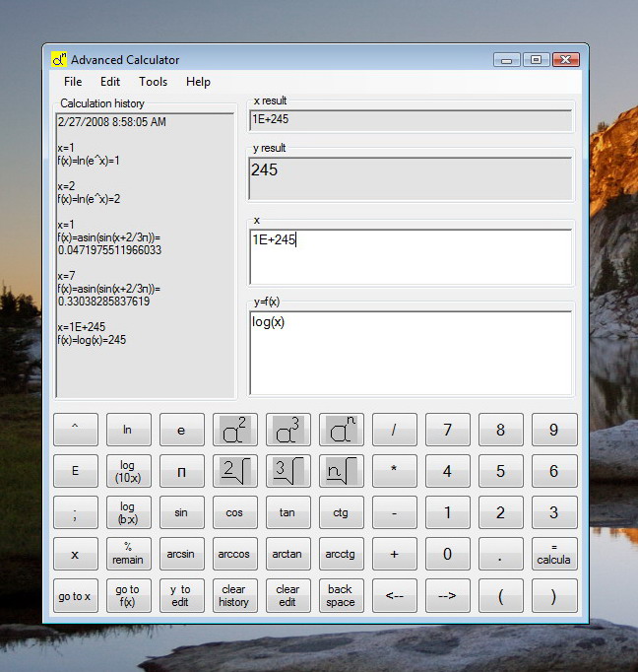Click the divide / button
This screenshot has height=672, width=638.
point(394,430)
